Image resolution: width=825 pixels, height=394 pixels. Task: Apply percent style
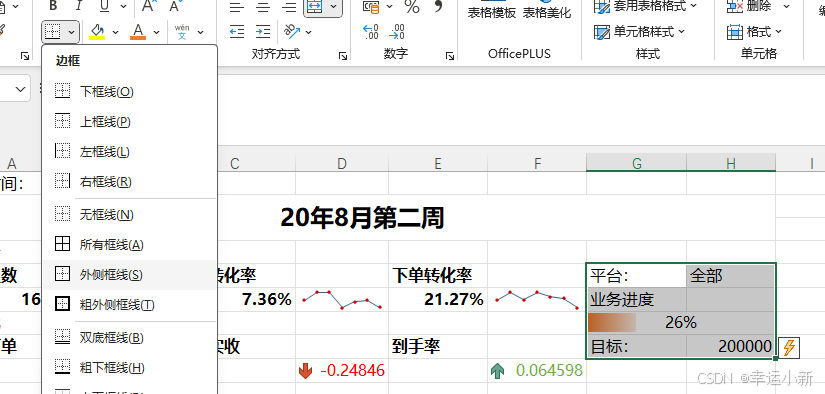point(412,6)
